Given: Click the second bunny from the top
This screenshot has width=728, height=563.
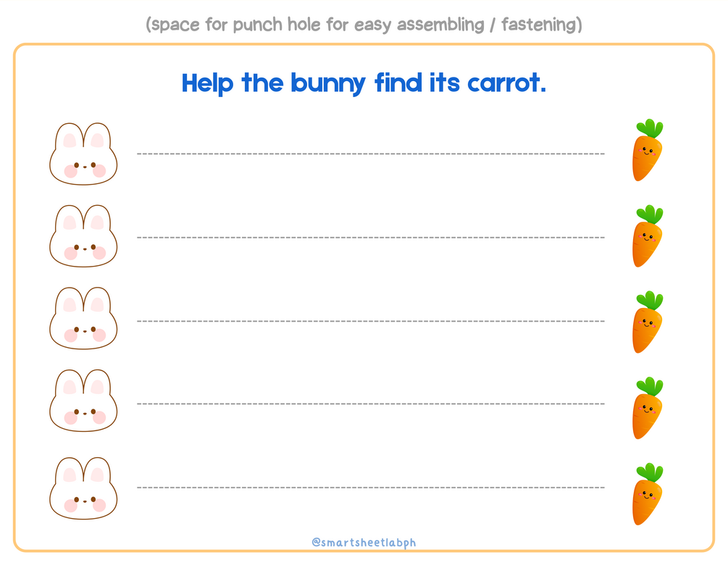Looking at the screenshot, I should tap(83, 238).
